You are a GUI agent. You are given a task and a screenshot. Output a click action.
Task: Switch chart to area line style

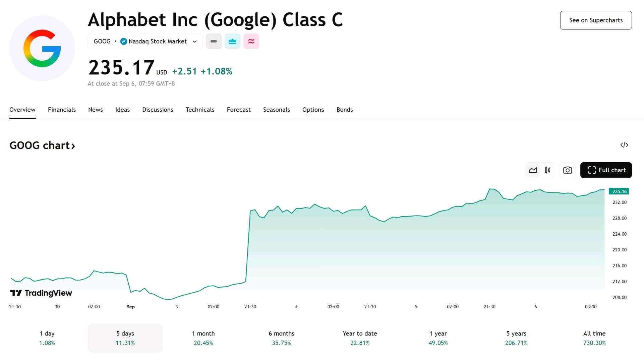(x=533, y=170)
